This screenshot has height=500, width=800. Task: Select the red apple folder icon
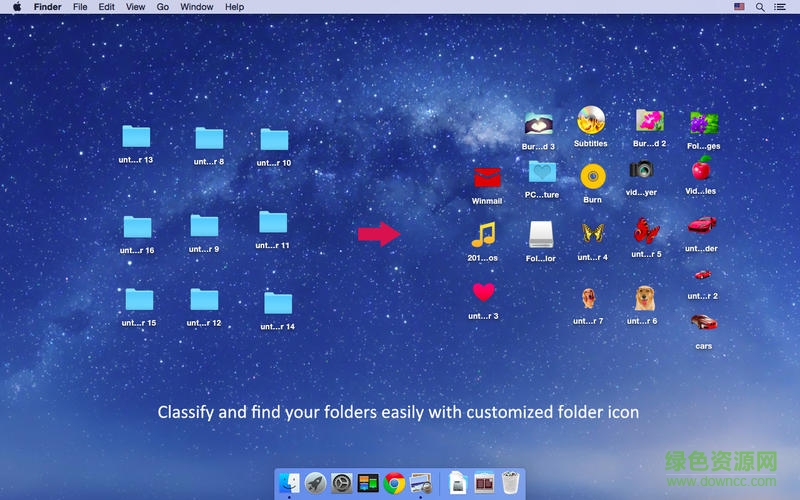click(x=702, y=168)
